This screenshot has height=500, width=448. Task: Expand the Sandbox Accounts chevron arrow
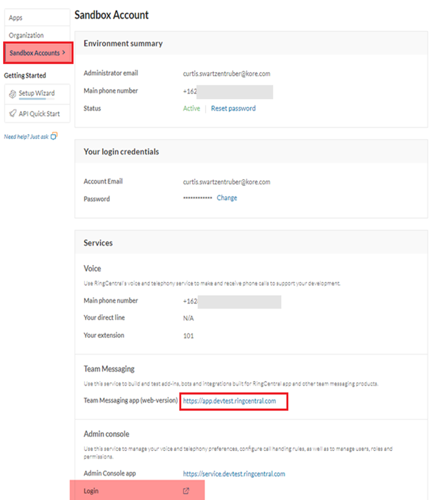(64, 53)
